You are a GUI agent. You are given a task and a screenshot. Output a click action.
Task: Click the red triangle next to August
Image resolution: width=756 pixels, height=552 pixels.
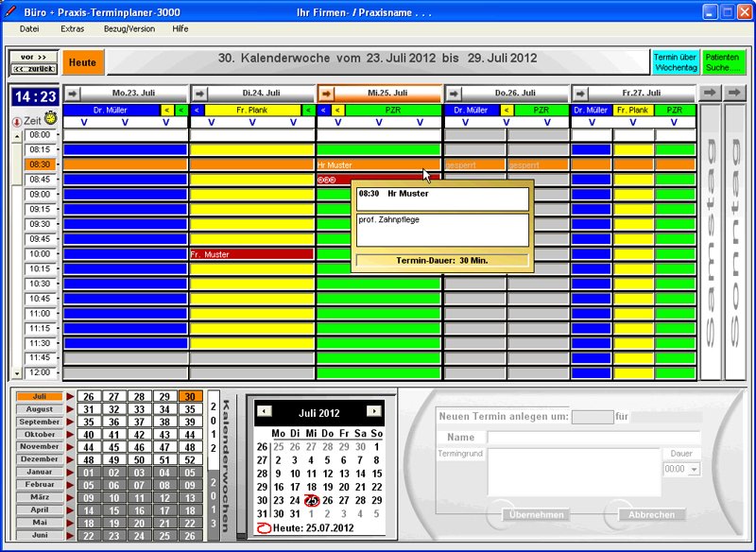click(x=70, y=409)
